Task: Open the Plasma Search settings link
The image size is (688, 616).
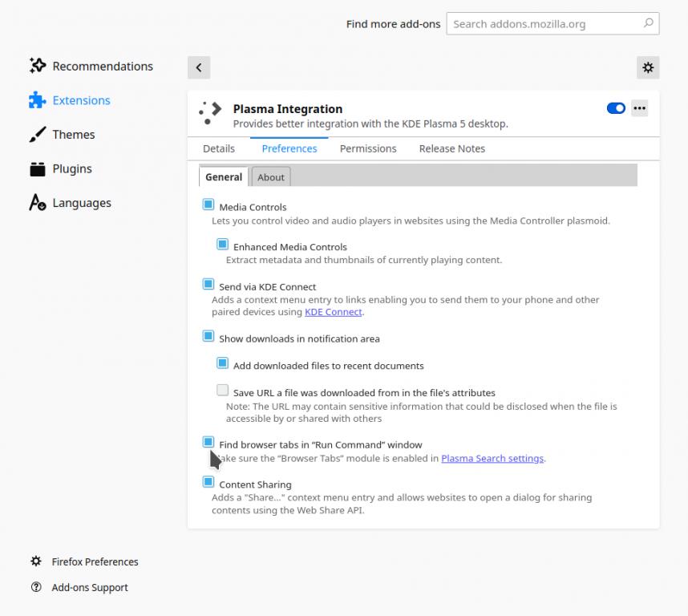Action: click(492, 458)
